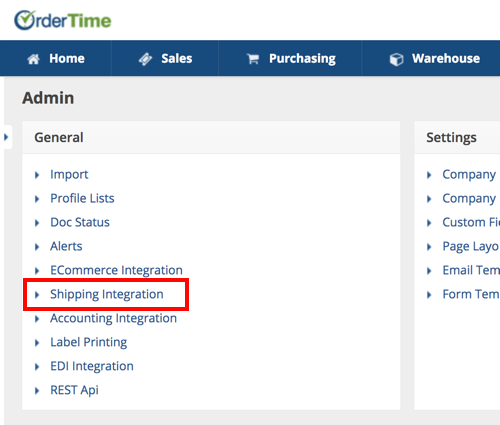This screenshot has height=425, width=500.
Task: Open the Alerts link
Action: [66, 246]
